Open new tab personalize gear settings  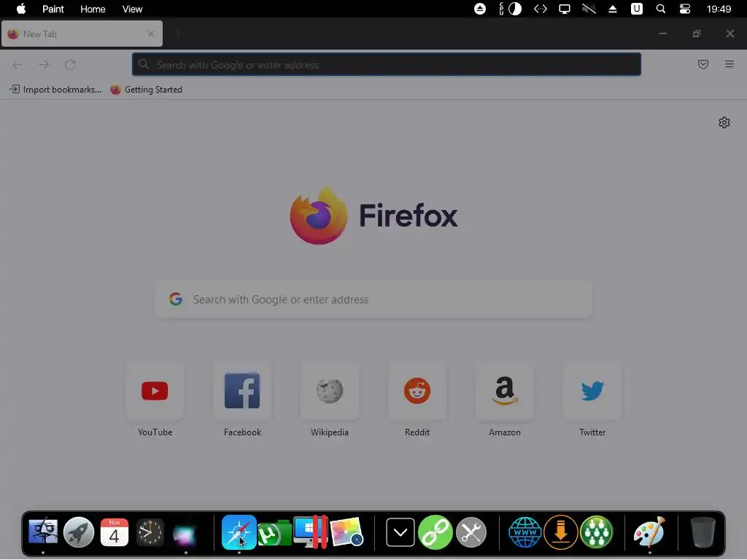724,122
